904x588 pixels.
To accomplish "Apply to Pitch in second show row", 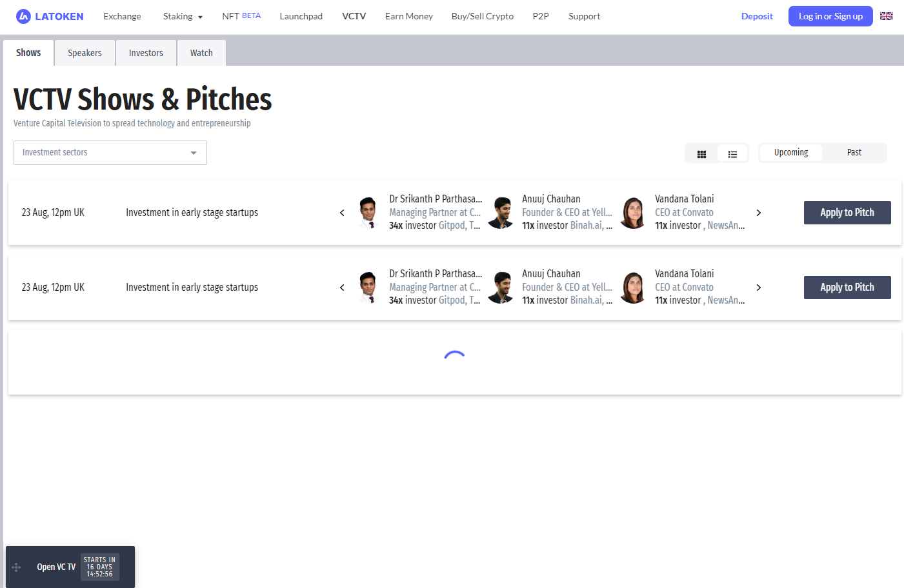I will [847, 288].
